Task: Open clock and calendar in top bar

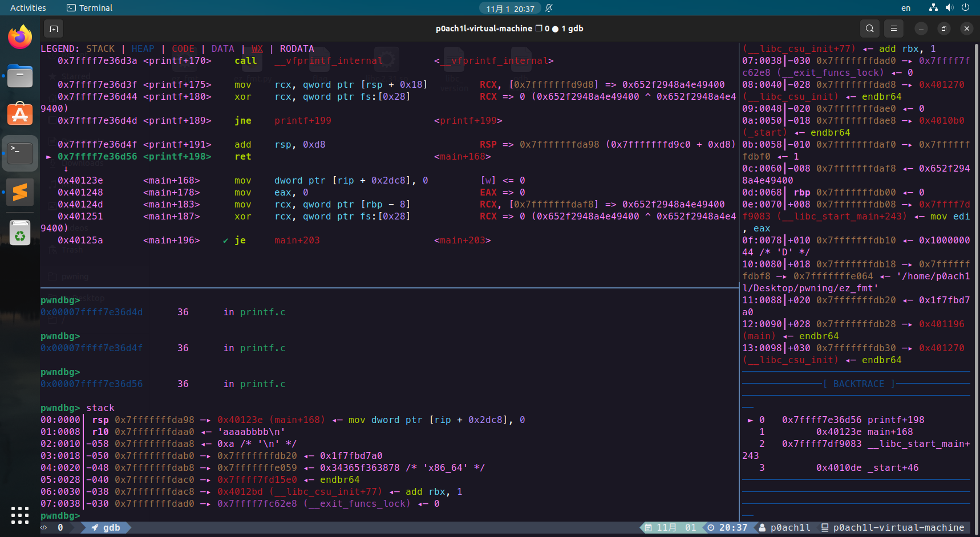Action: click(x=510, y=9)
